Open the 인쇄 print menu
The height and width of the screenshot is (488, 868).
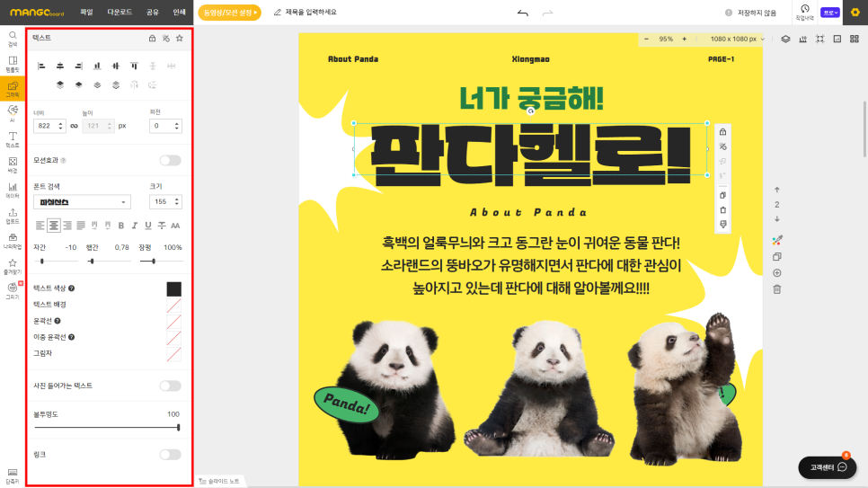(x=179, y=12)
